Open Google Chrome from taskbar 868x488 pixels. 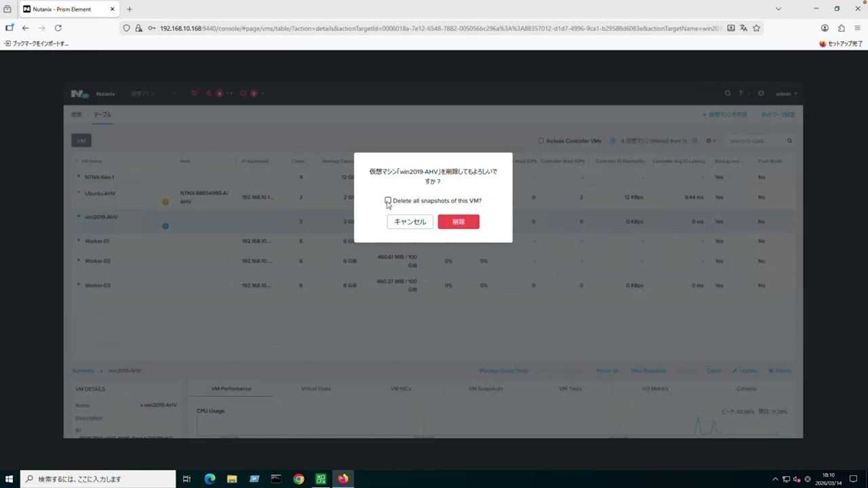(x=298, y=479)
